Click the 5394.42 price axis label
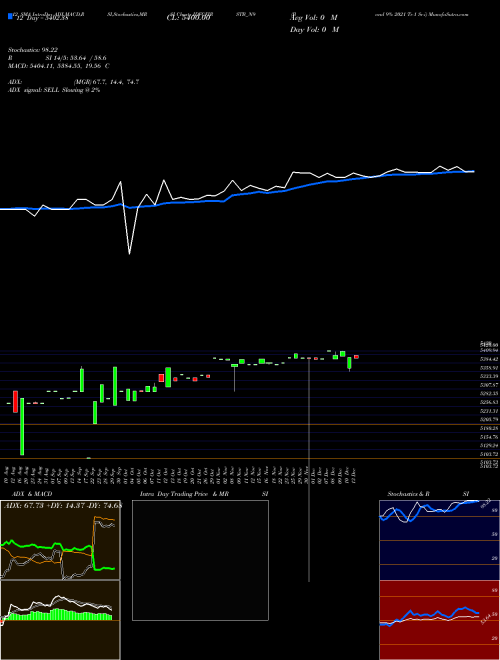The image size is (500, 660). pyautogui.click(x=489, y=359)
